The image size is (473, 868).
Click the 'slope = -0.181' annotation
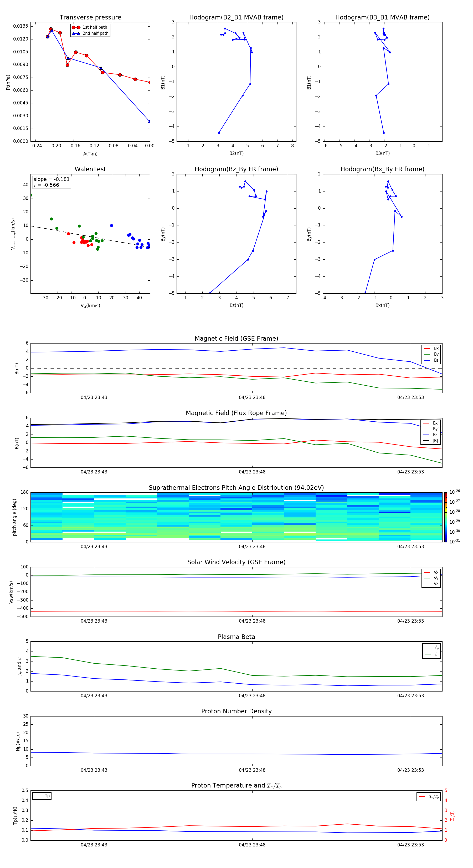[x=52, y=179]
